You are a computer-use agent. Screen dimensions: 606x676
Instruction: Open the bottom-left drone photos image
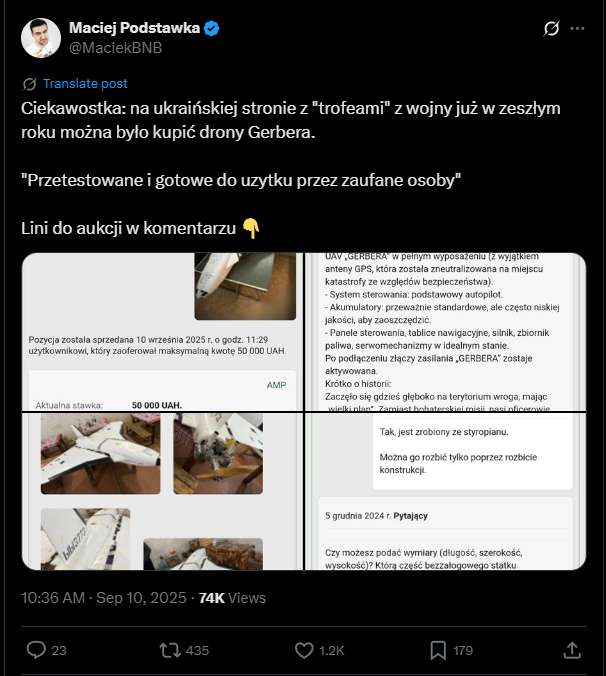[162, 492]
